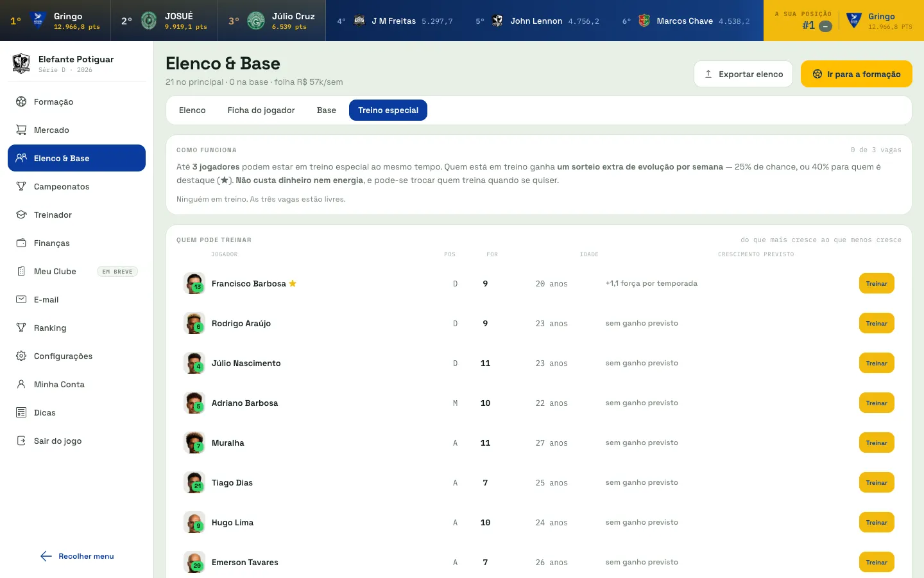Screen dimensions: 924x578
Task: Click John Lennon in the ranking bar
Action: [x=538, y=21]
